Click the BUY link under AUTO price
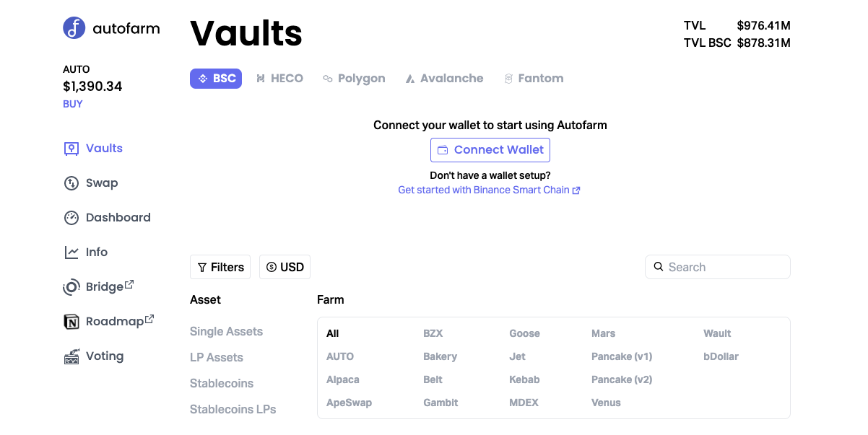Screen dimensions: 868x435 click(73, 104)
